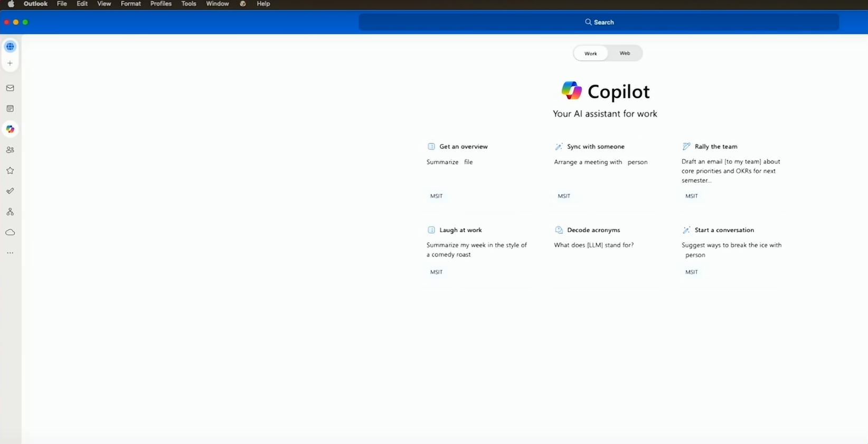Click the Start a conversation wand icon
The height and width of the screenshot is (444, 868).
(686, 230)
